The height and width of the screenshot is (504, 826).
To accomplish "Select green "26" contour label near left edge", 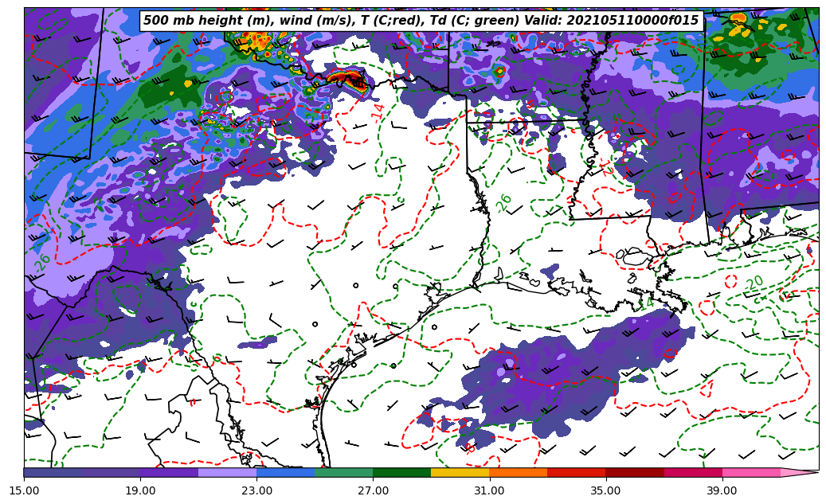I will click(x=42, y=261).
